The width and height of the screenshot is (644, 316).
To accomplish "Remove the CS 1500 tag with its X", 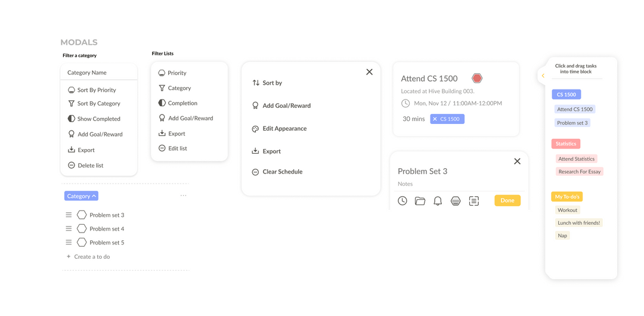I will click(435, 119).
